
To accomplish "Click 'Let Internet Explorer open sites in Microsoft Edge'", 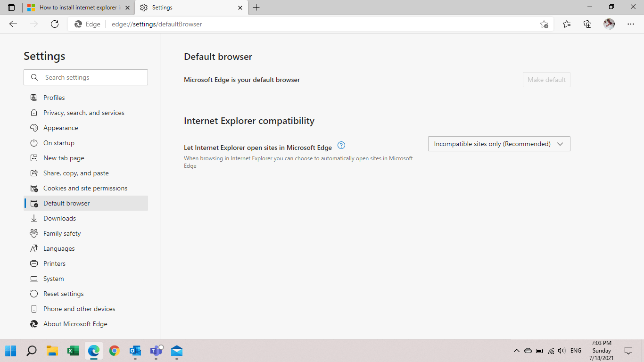I will (x=258, y=148).
